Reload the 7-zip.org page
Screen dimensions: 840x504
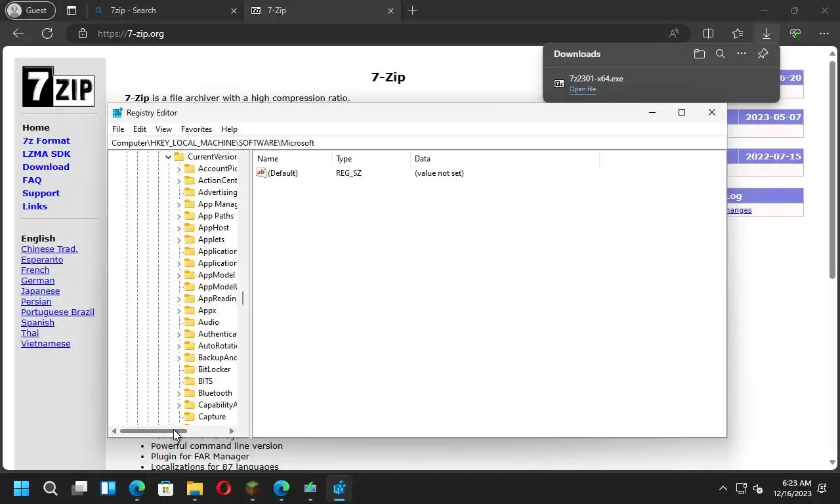[x=47, y=33]
